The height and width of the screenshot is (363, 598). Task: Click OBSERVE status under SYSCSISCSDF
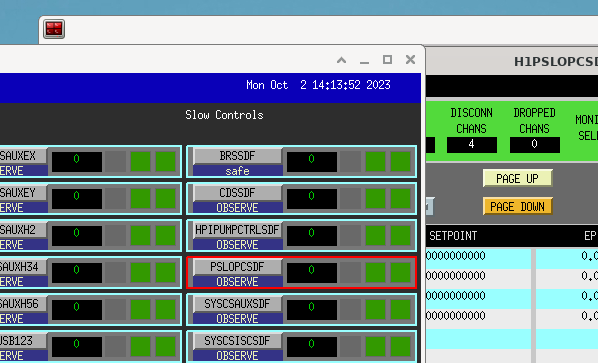coord(237,356)
